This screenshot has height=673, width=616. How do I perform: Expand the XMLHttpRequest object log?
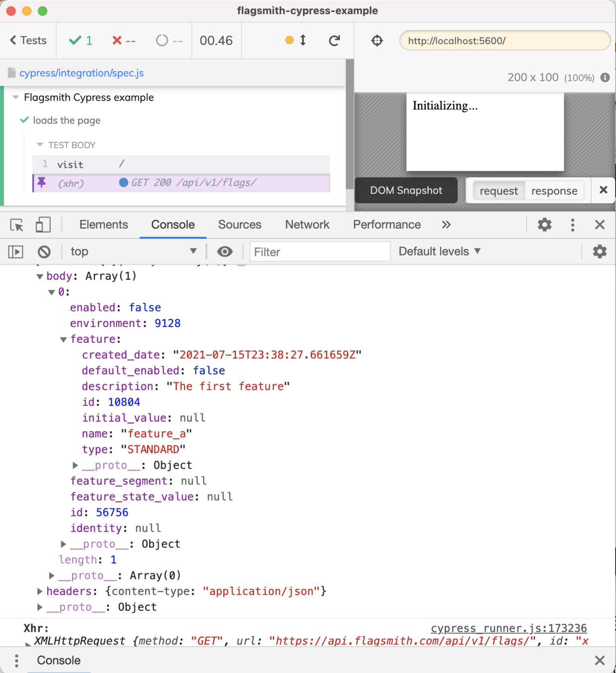point(28,643)
